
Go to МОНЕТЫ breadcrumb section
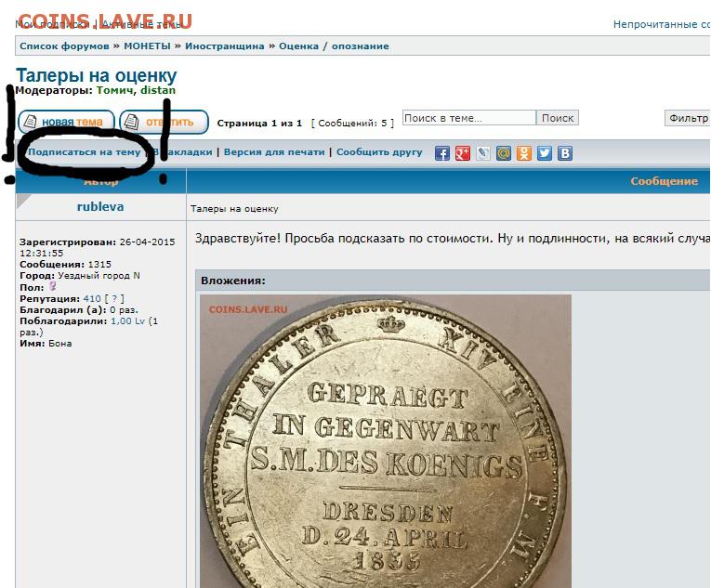pos(148,46)
